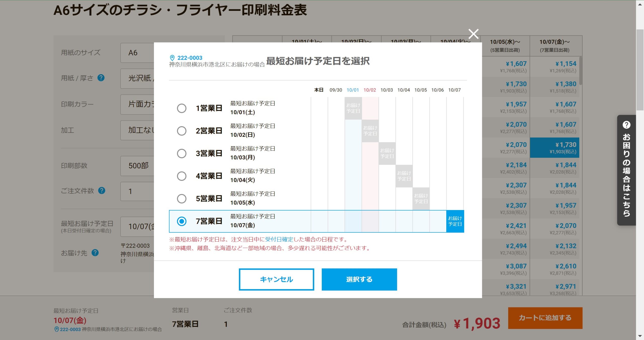Select the 2営業日 radio option
The height and width of the screenshot is (340, 644).
182,131
